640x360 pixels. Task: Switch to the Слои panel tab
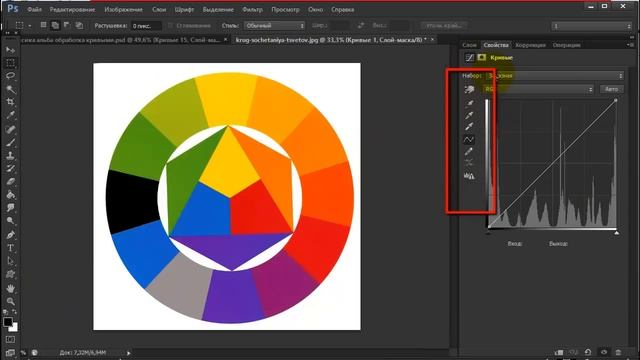click(469, 45)
